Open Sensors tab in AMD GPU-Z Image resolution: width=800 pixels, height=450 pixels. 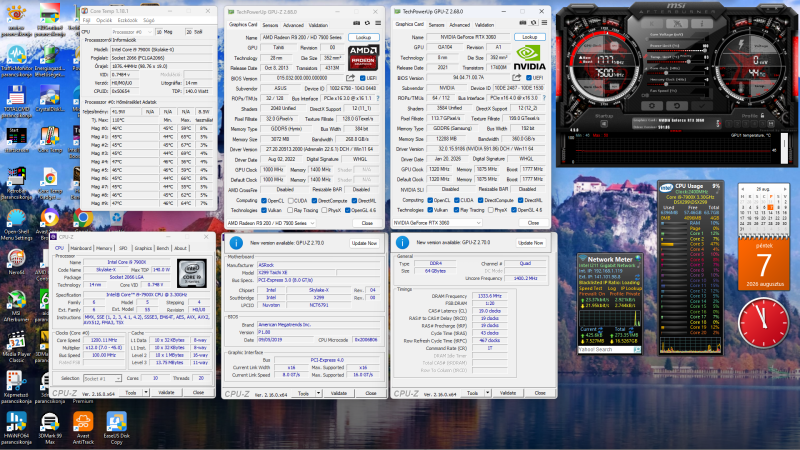(x=270, y=25)
